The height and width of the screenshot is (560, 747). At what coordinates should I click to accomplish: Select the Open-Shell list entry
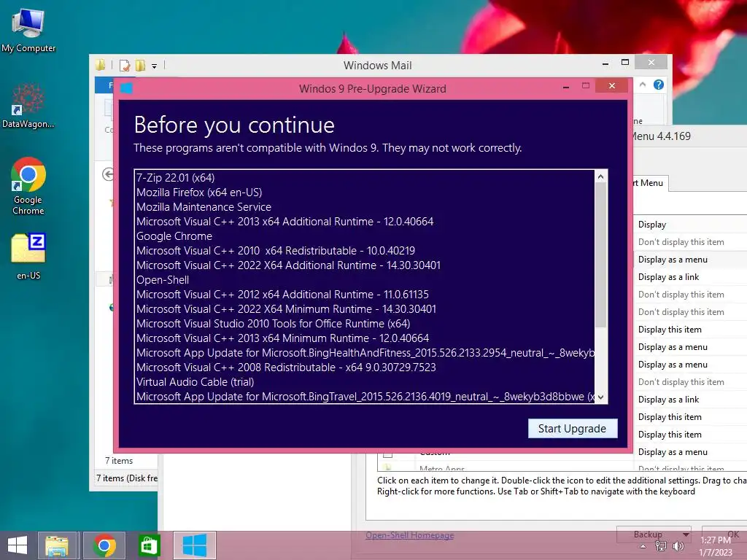[365, 280]
